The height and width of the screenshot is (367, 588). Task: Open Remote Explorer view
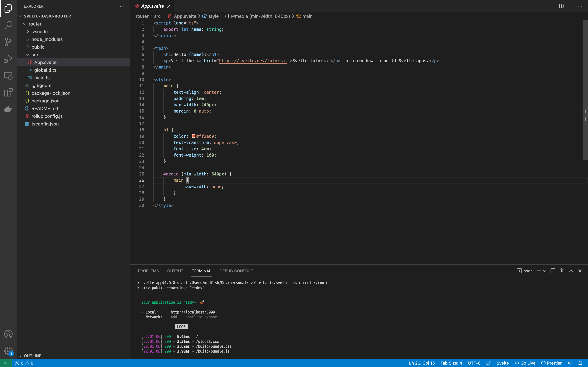[x=8, y=76]
